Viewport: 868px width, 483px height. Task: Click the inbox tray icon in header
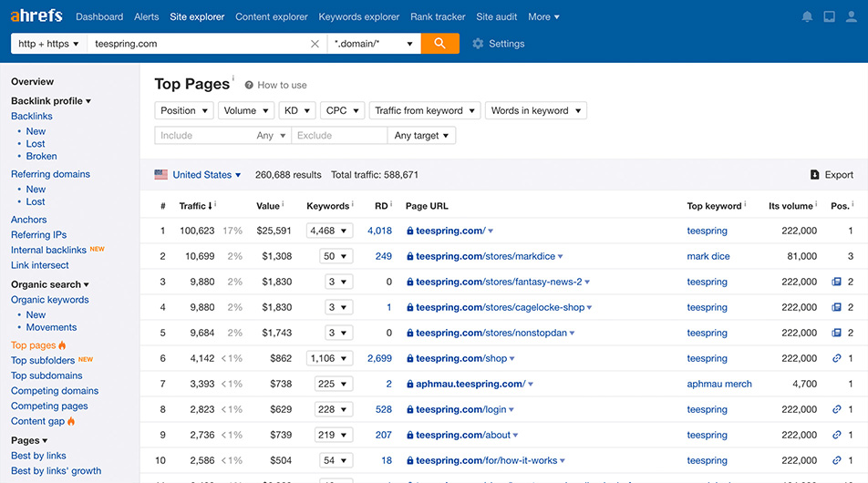(829, 16)
